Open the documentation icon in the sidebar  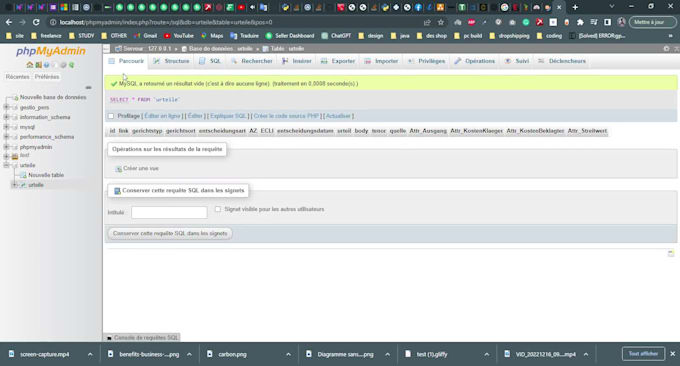(x=46, y=65)
